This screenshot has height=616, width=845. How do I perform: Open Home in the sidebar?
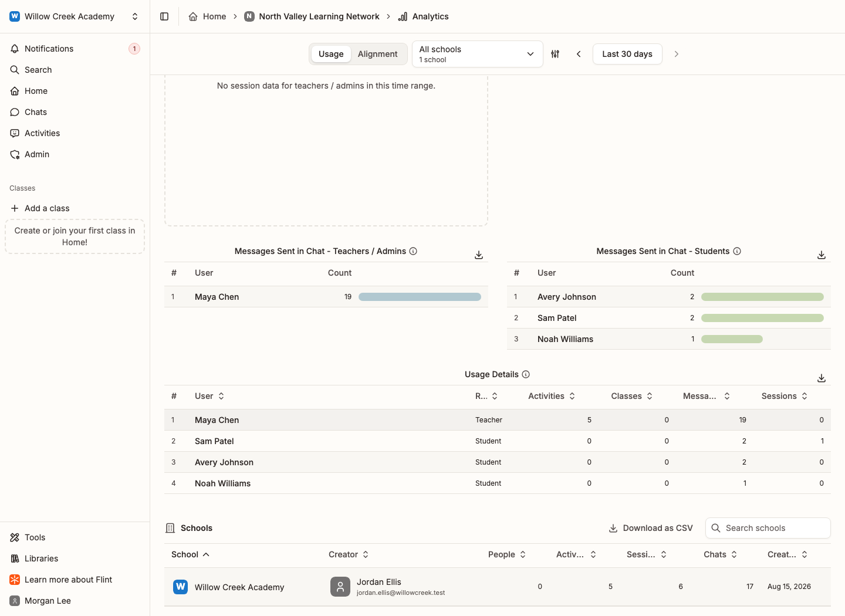(x=75, y=91)
